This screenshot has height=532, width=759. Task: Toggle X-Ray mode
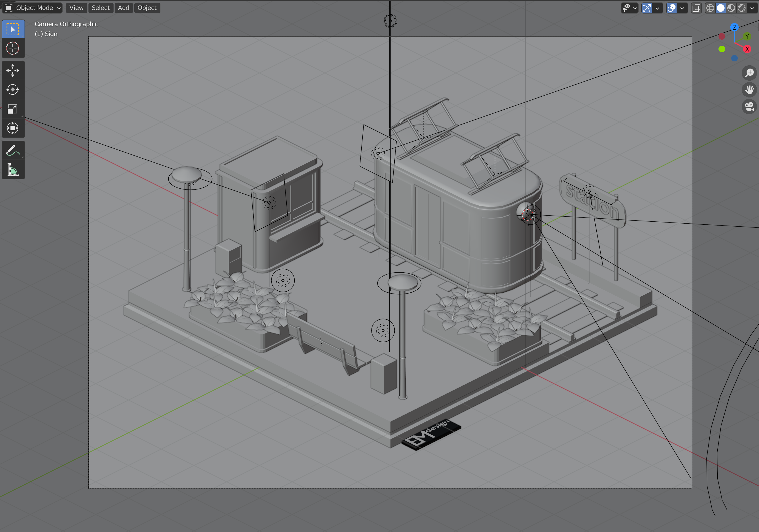coord(696,8)
